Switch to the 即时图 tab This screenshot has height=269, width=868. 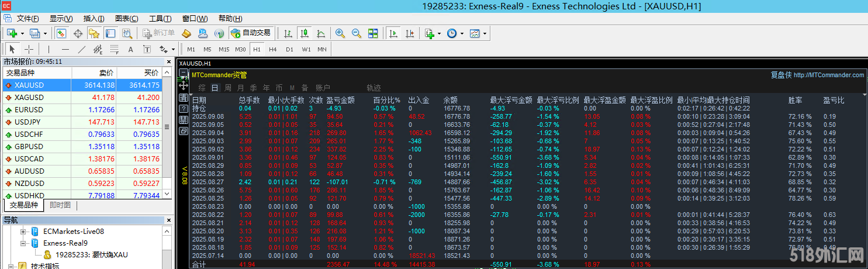pyautogui.click(x=60, y=205)
